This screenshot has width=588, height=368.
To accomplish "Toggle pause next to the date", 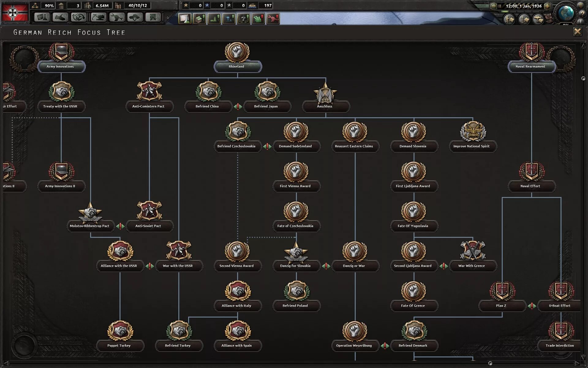I will (500, 6).
